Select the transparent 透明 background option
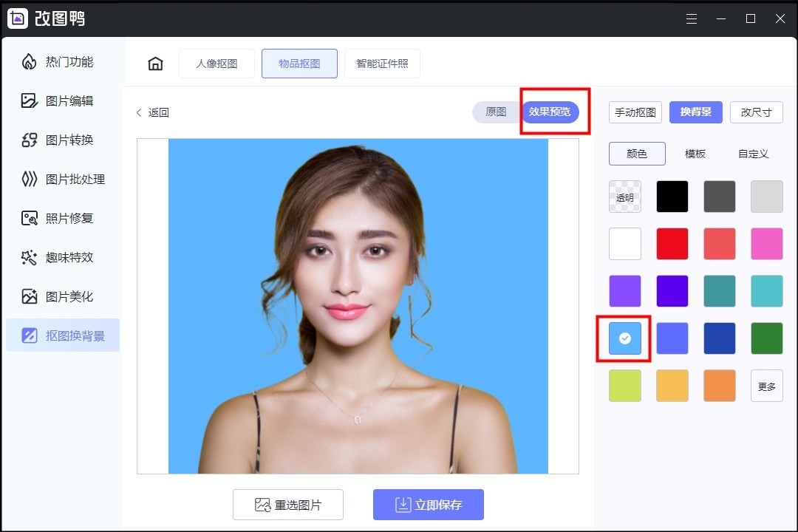The height and width of the screenshot is (532, 798). click(624, 196)
